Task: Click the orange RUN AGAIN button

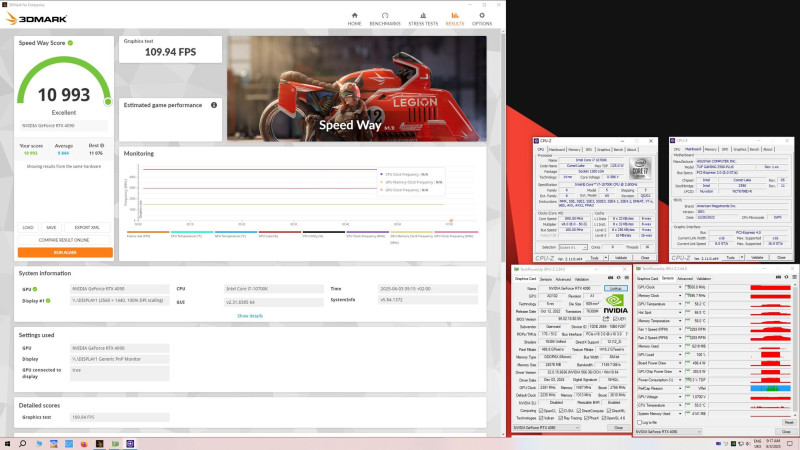Action: tap(65, 252)
